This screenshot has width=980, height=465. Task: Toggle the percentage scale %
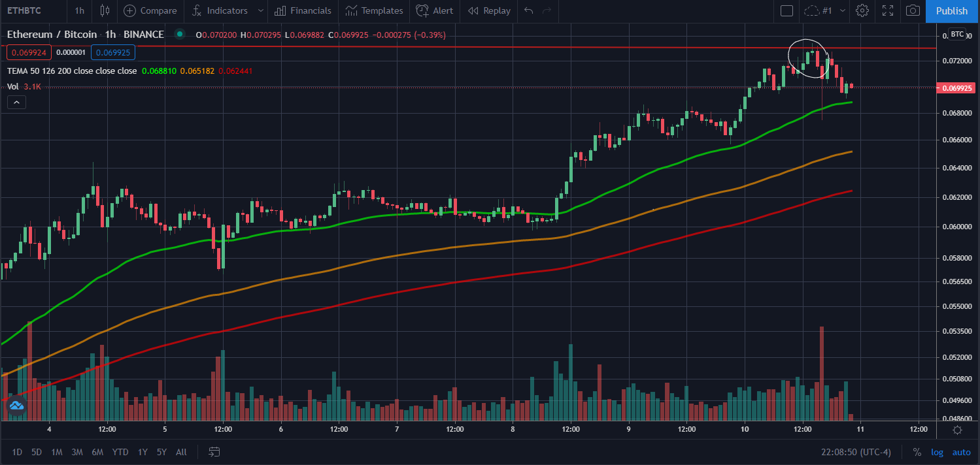(x=917, y=452)
